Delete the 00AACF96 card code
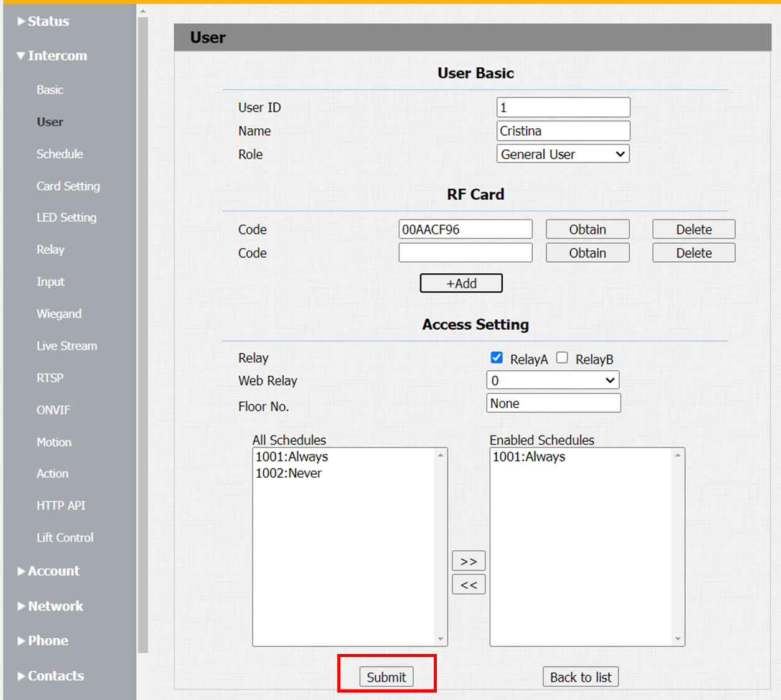 pyautogui.click(x=694, y=229)
